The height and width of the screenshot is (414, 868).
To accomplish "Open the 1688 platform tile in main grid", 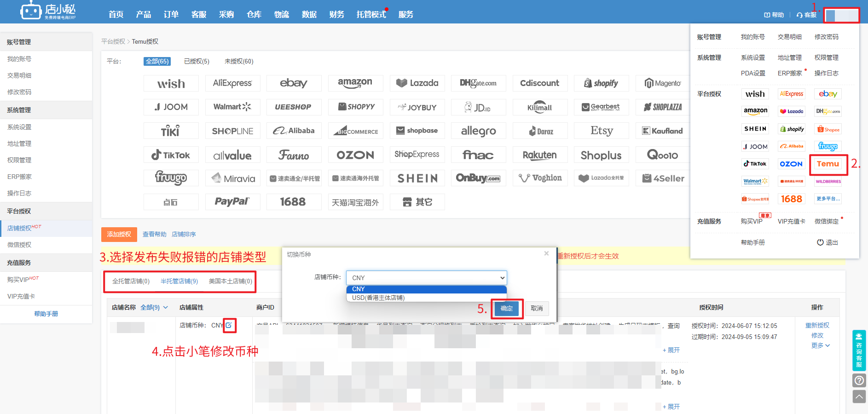I will 294,201.
